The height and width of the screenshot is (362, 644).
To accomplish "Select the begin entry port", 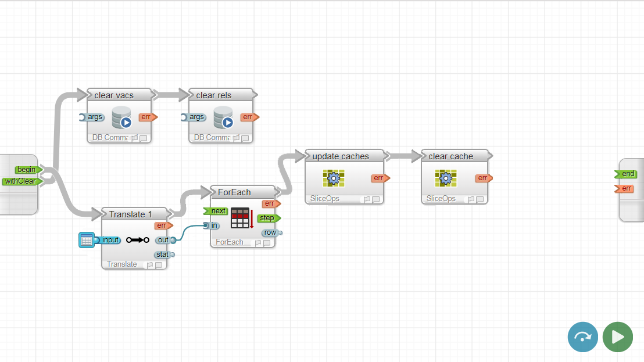I will coord(27,170).
